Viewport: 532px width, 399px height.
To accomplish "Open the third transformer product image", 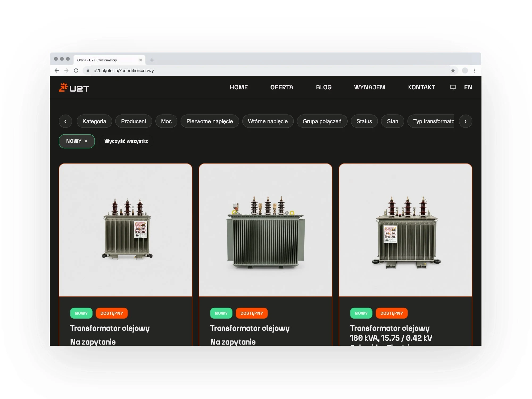I will pos(405,230).
